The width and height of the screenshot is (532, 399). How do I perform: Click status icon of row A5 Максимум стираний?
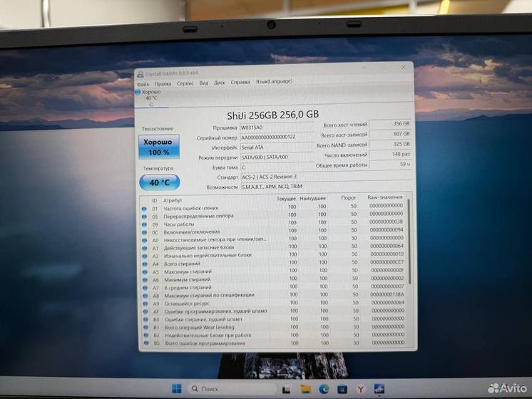click(145, 272)
